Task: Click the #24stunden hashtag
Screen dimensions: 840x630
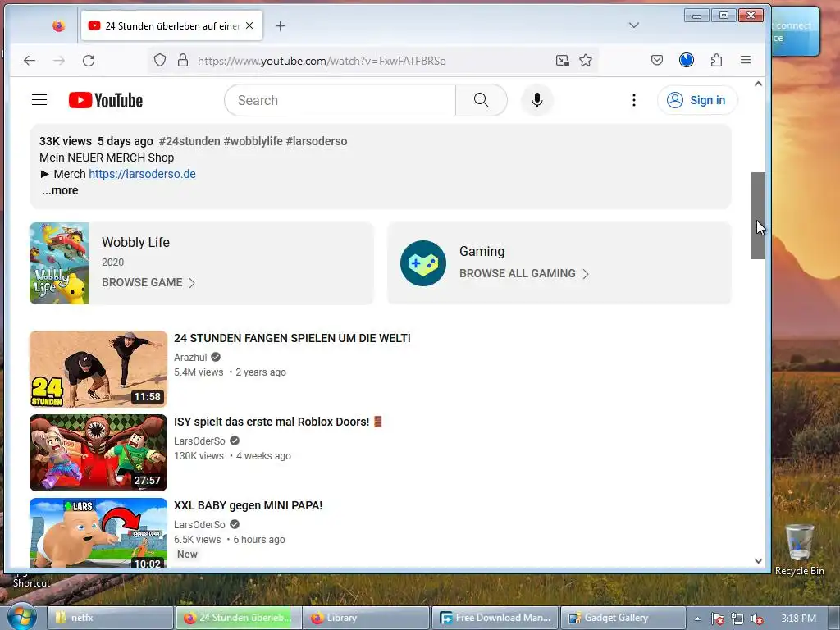Action: 189,141
